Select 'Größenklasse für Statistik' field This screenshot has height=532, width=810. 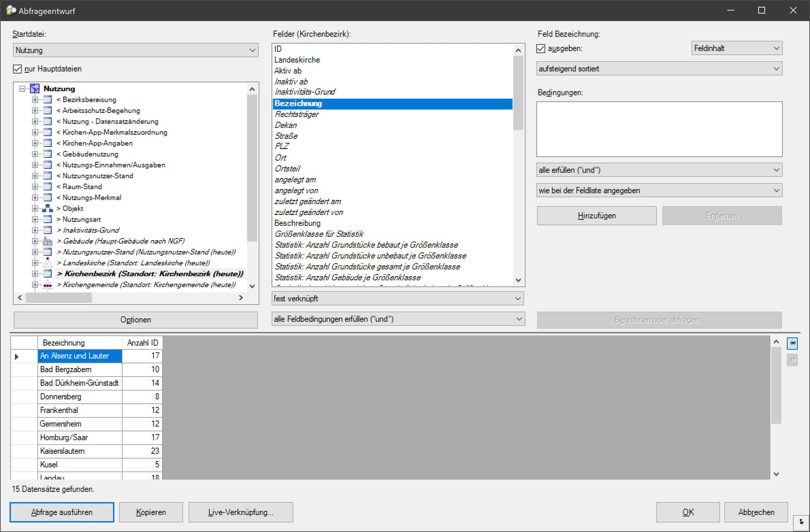393,234
